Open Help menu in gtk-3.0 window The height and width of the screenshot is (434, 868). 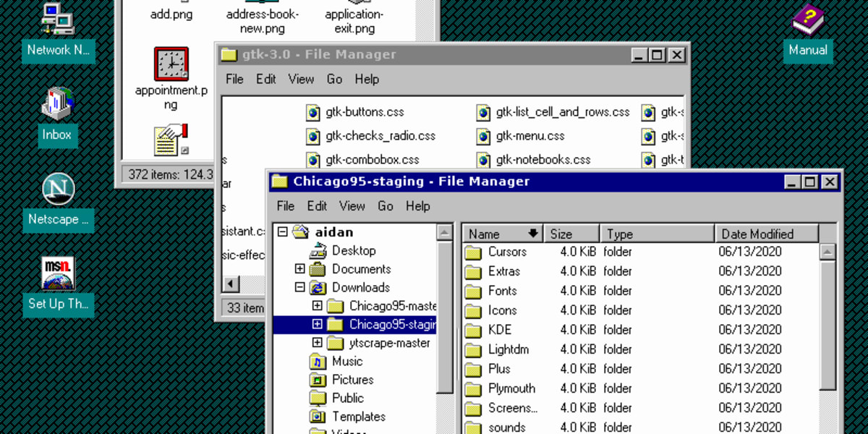coord(367,80)
